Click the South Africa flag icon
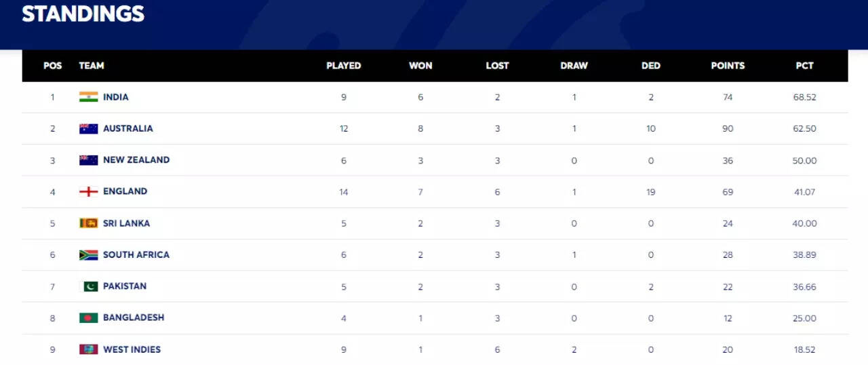The image size is (868, 365). [88, 255]
